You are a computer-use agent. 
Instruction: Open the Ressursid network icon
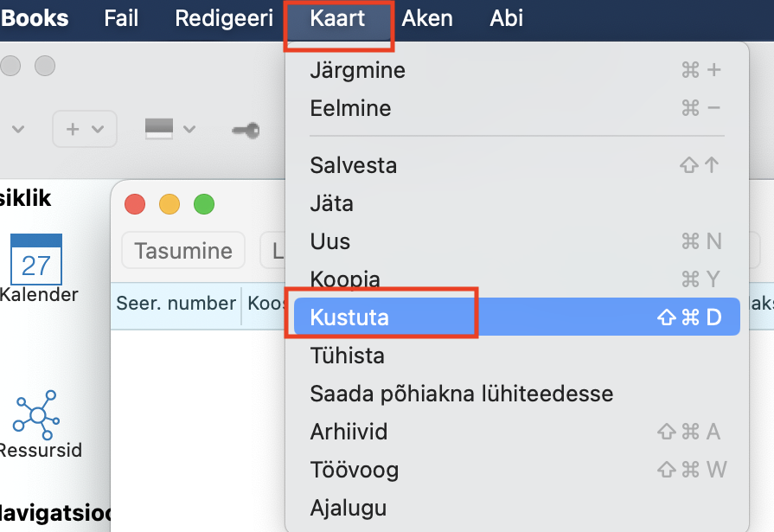(x=36, y=414)
